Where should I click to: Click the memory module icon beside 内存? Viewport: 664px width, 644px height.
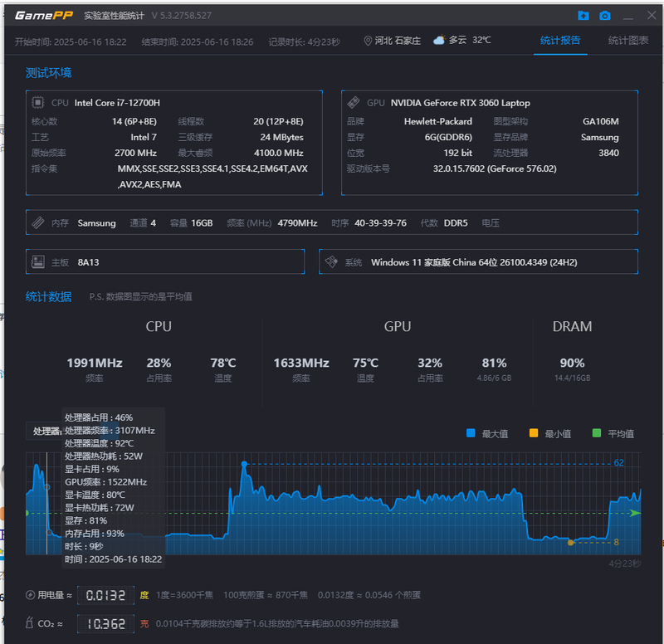pos(38,223)
